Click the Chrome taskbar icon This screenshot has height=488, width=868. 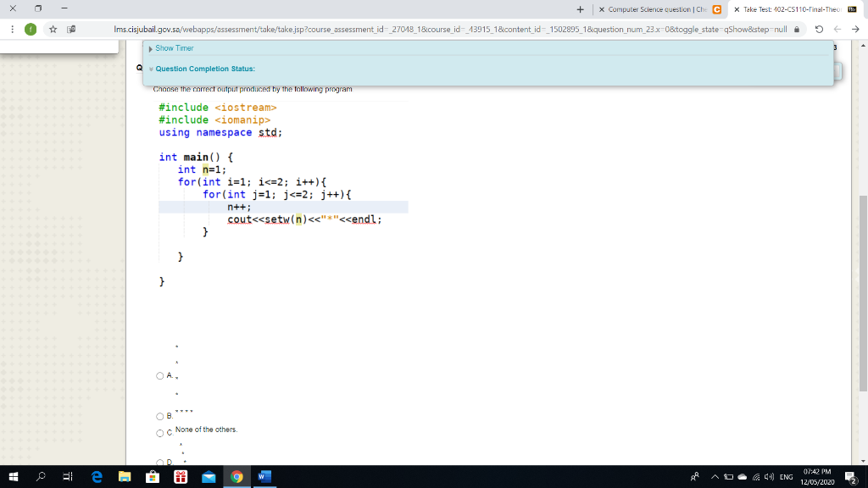click(x=237, y=476)
